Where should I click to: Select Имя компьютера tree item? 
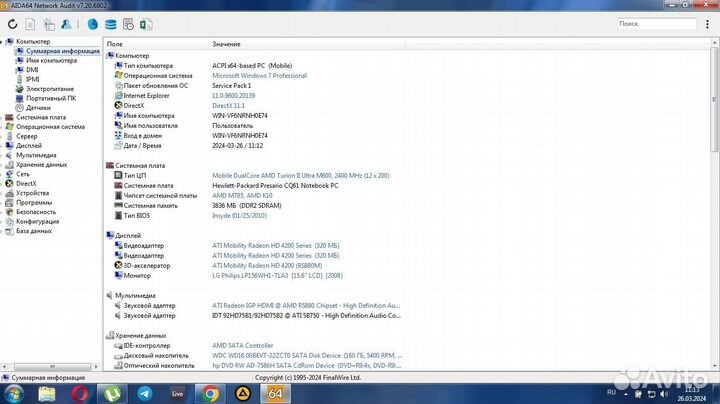[51, 60]
